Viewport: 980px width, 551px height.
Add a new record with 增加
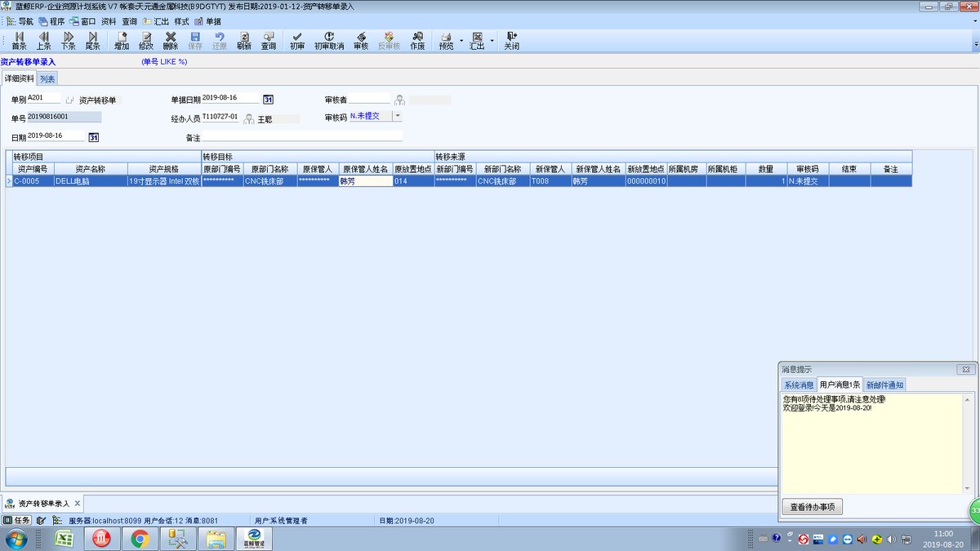tap(122, 41)
